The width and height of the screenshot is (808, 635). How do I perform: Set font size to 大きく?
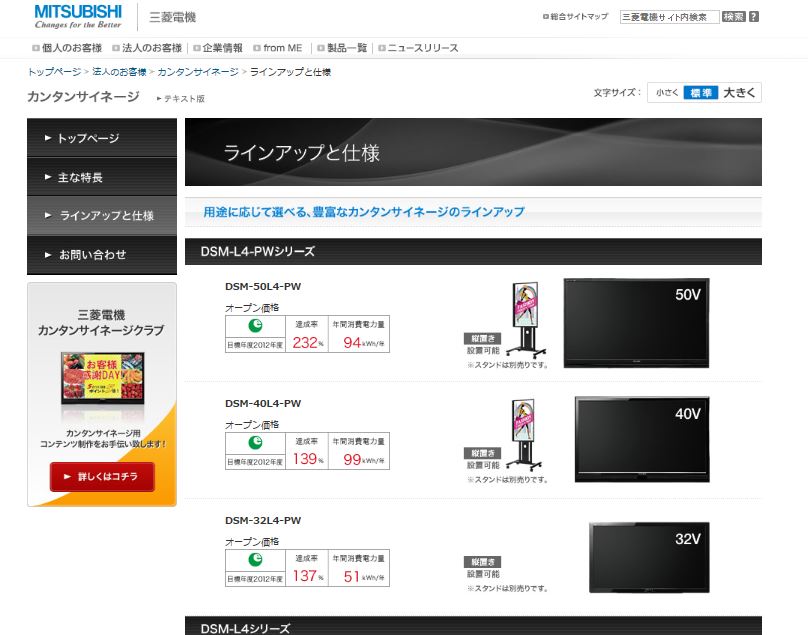click(739, 93)
